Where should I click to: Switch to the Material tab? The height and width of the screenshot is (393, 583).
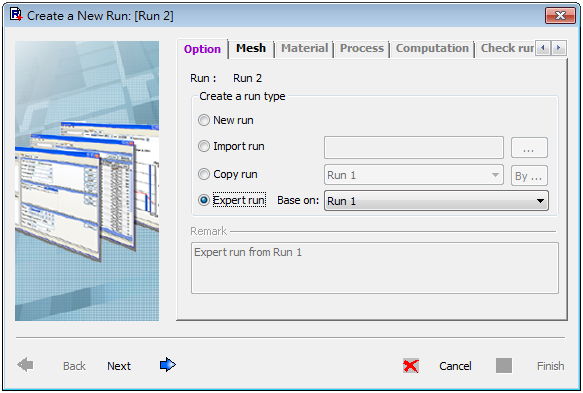point(305,48)
